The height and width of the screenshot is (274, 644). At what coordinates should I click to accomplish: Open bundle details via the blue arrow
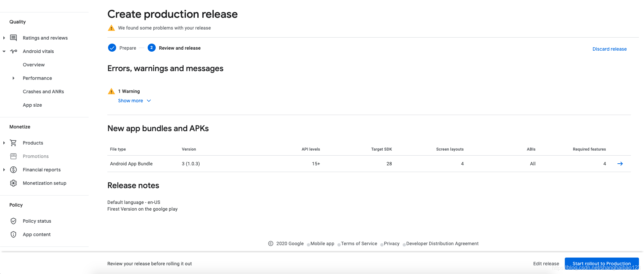pos(620,164)
